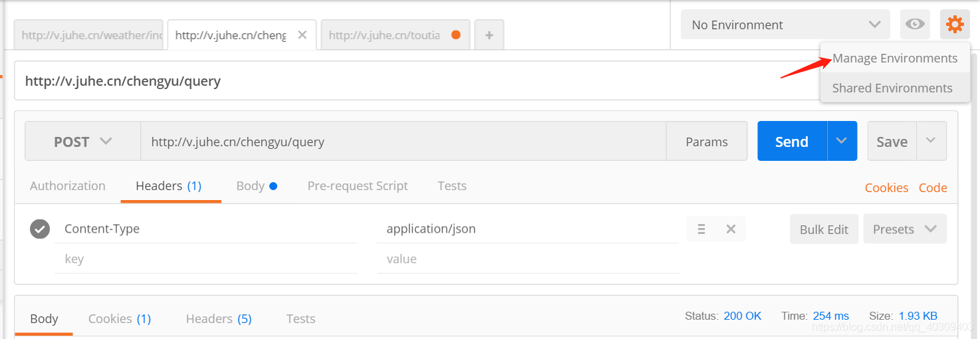Viewport: 980px width, 339px height.
Task: Expand the Save button arrow options
Action: 931,141
